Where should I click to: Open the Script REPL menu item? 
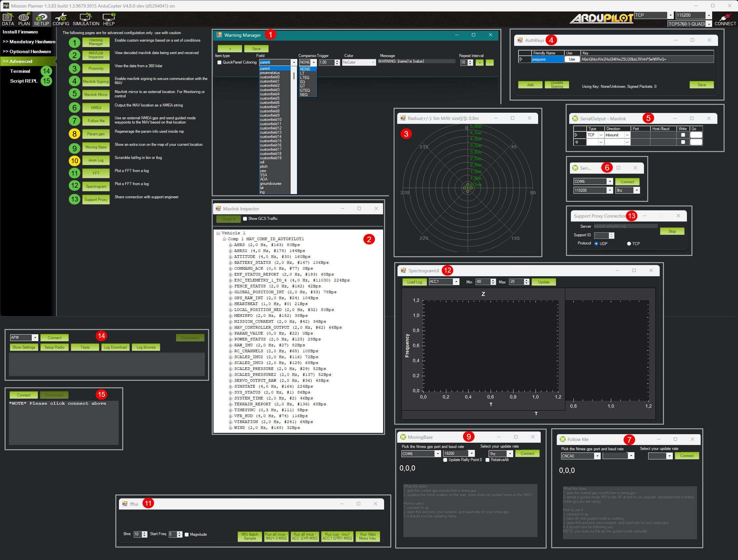coord(23,81)
